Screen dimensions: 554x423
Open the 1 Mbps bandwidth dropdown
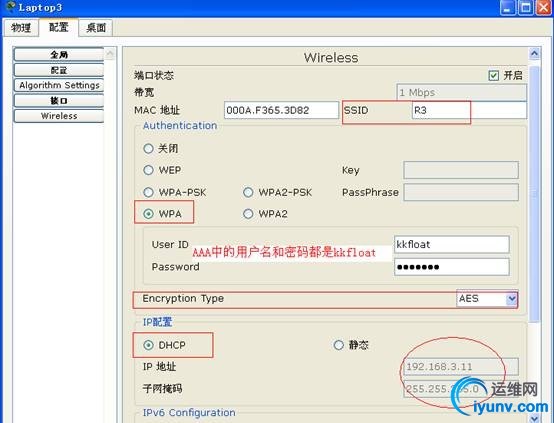(461, 93)
